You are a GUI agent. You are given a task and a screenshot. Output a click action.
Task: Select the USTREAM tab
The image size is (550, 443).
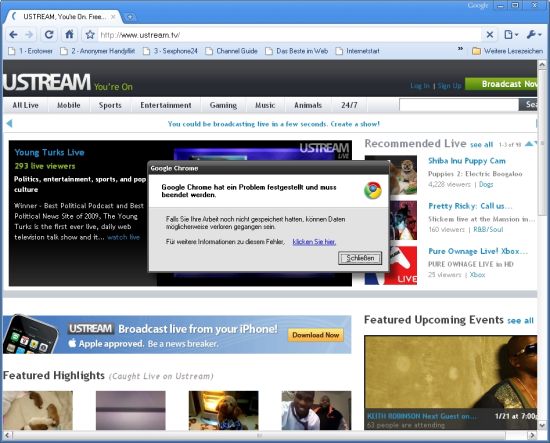coord(63,16)
